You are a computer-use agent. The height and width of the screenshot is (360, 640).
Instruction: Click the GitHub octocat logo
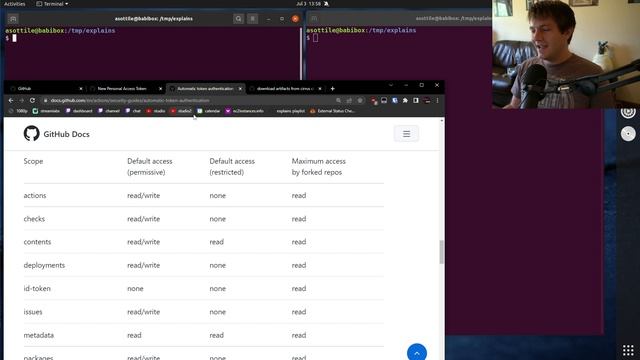tap(31, 134)
